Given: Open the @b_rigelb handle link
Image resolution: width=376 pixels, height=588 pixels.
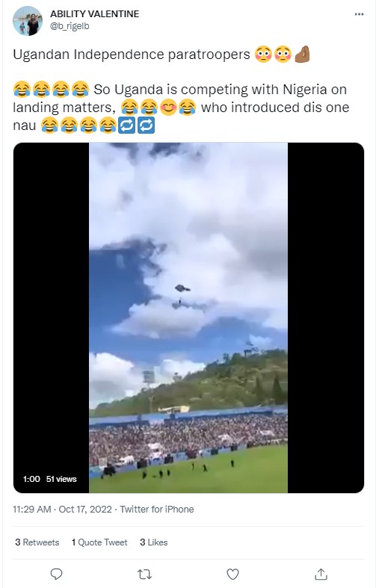Looking at the screenshot, I should tap(70, 26).
